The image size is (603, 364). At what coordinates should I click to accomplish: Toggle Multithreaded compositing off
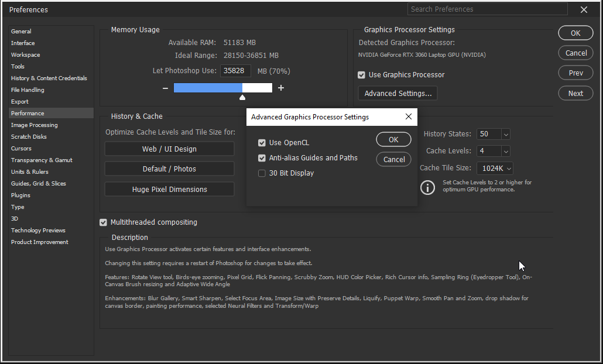[103, 222]
